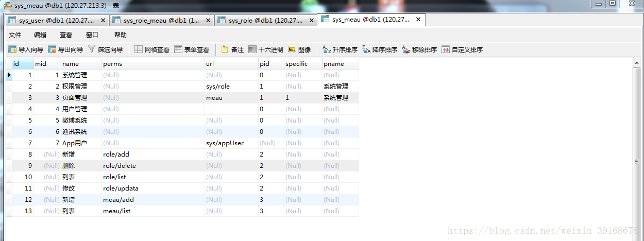Select the role/add perms cell
Viewport: 644px width, 241px height.
tap(153, 154)
